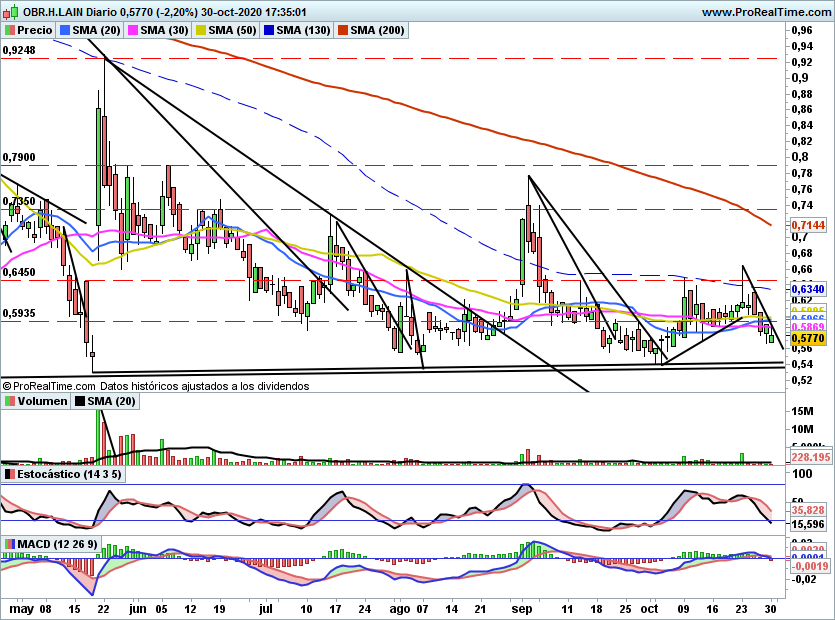Click the 0,7144 SMA 200 value tag

click(x=808, y=225)
